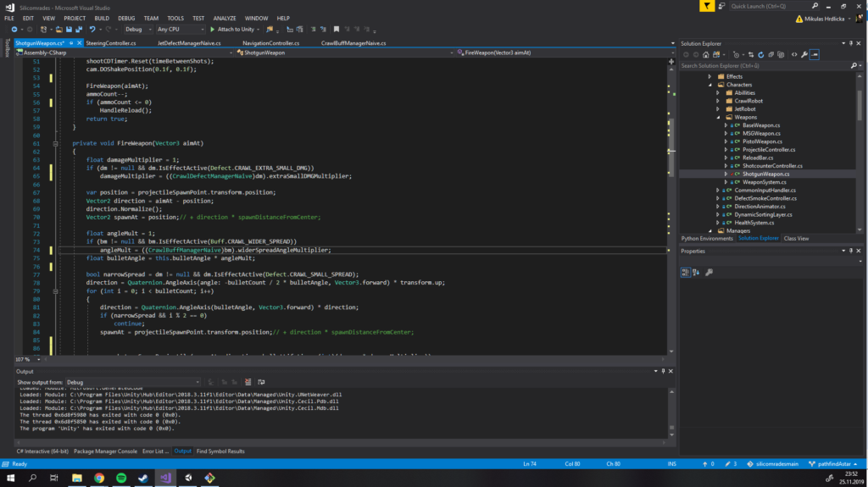Expand the Effects folder in Solution Explorer

click(709, 76)
